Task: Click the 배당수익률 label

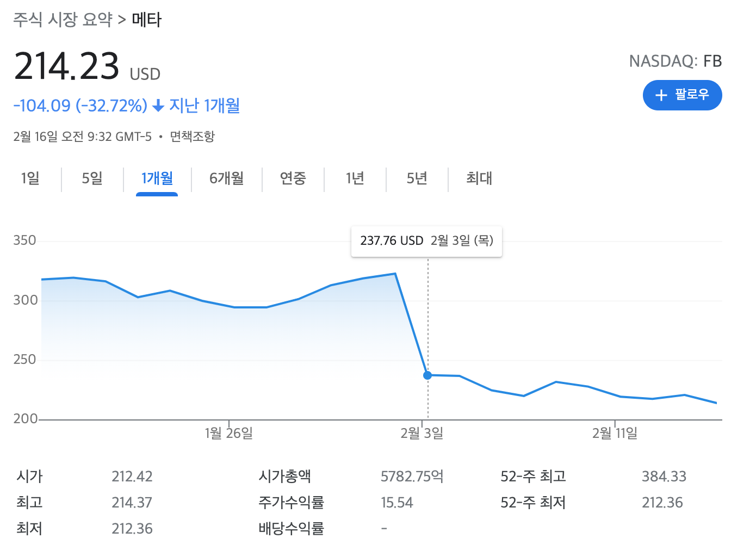Action: coord(292,528)
